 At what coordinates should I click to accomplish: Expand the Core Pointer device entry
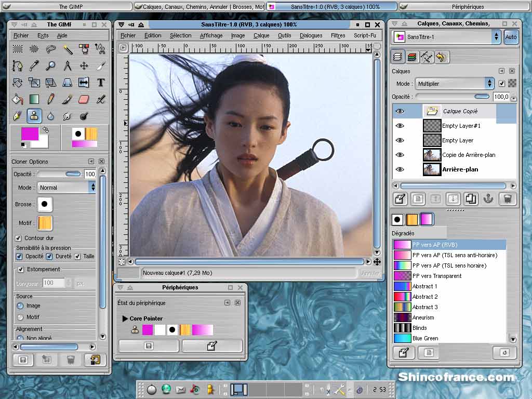tap(125, 318)
